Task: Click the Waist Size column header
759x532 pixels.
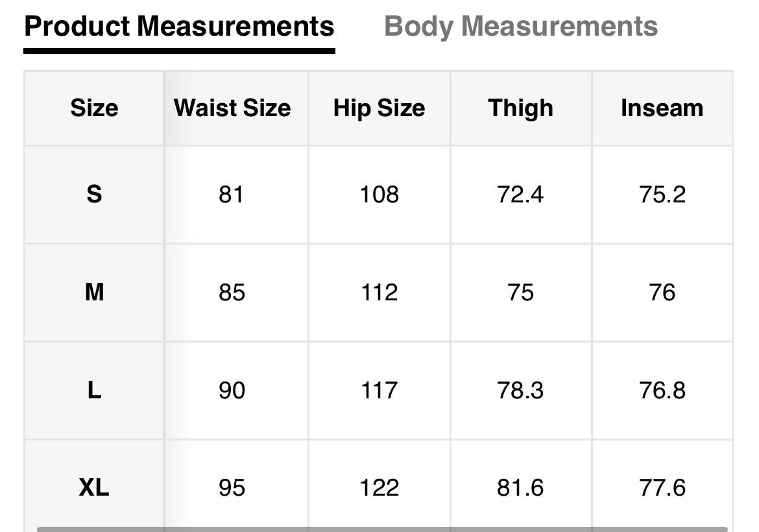Action: [232, 108]
